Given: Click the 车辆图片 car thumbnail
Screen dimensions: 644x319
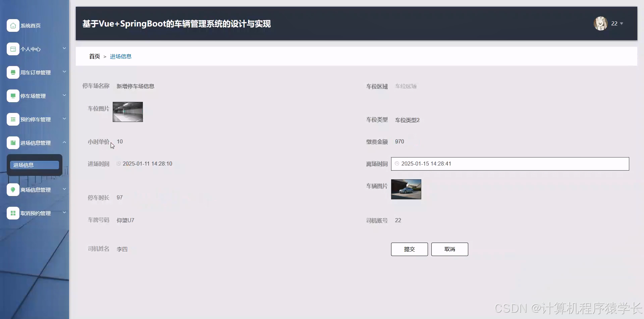Looking at the screenshot, I should point(406,189).
